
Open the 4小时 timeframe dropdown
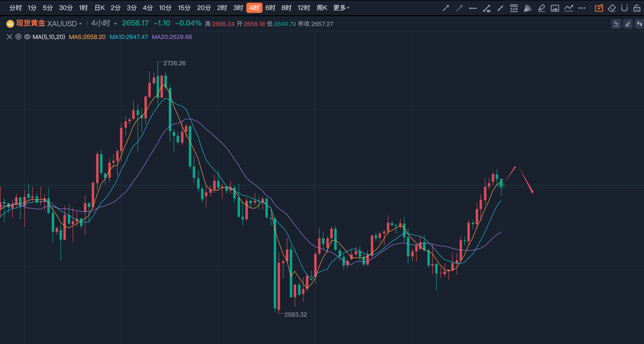pos(104,23)
